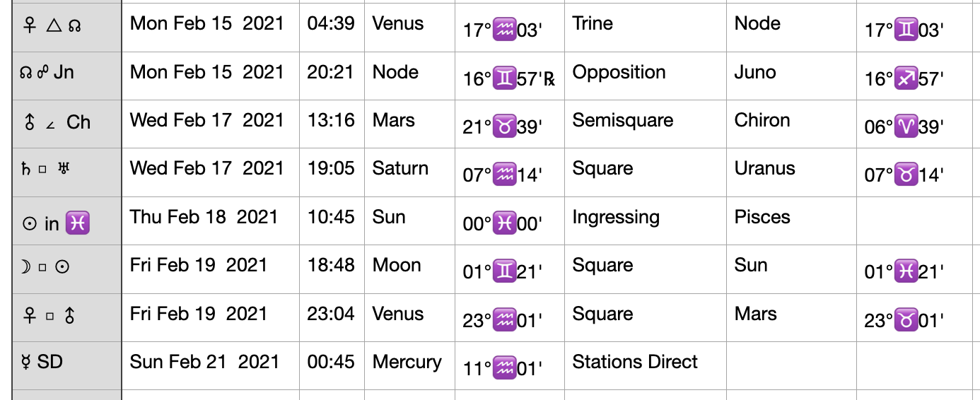Select the Venus trine Node glyph cell
Image resolution: width=980 pixels, height=400 pixels.
[67, 28]
